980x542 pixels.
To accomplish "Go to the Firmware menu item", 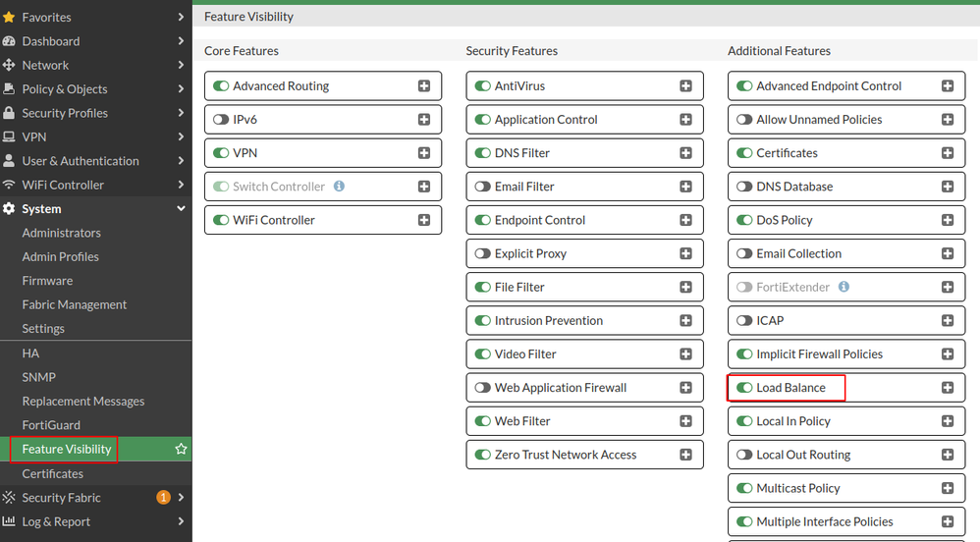I will pos(47,281).
